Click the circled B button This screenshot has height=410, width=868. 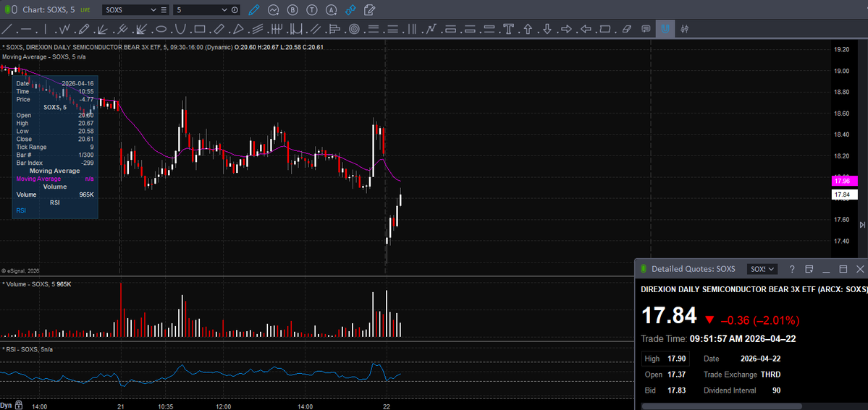coord(293,10)
